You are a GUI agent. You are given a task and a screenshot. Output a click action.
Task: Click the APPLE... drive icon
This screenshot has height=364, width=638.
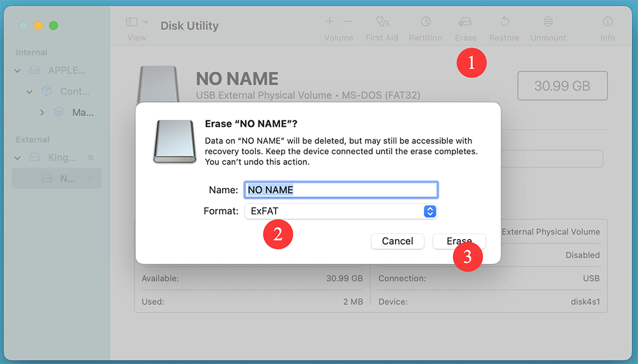click(x=34, y=70)
